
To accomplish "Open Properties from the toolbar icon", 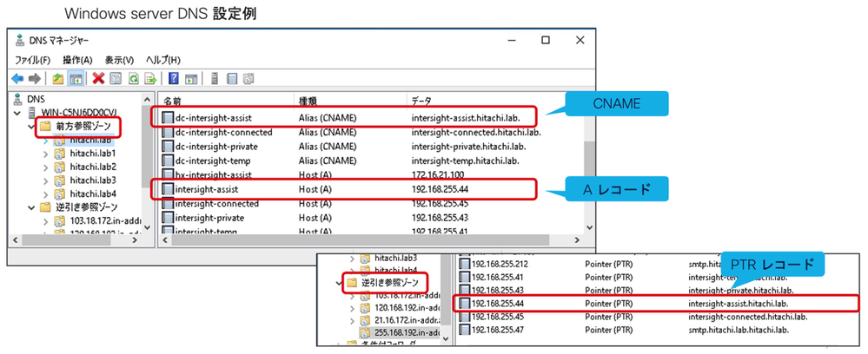I will 116,79.
